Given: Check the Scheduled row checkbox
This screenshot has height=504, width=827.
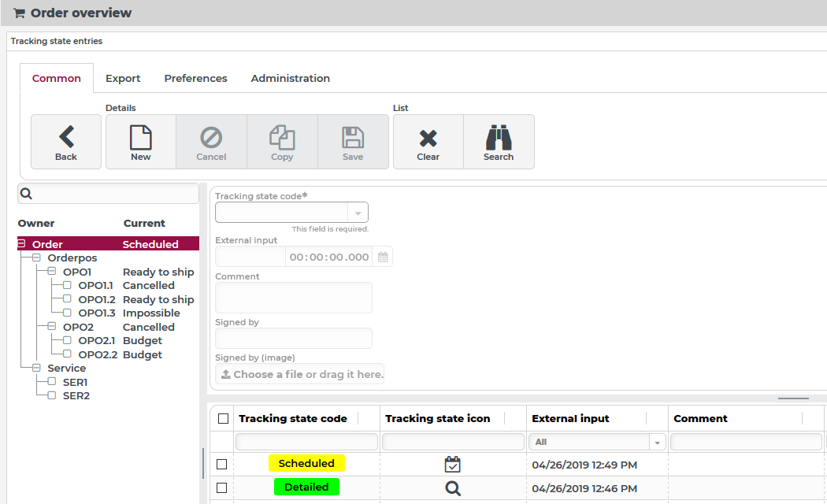Looking at the screenshot, I should tap(221, 465).
